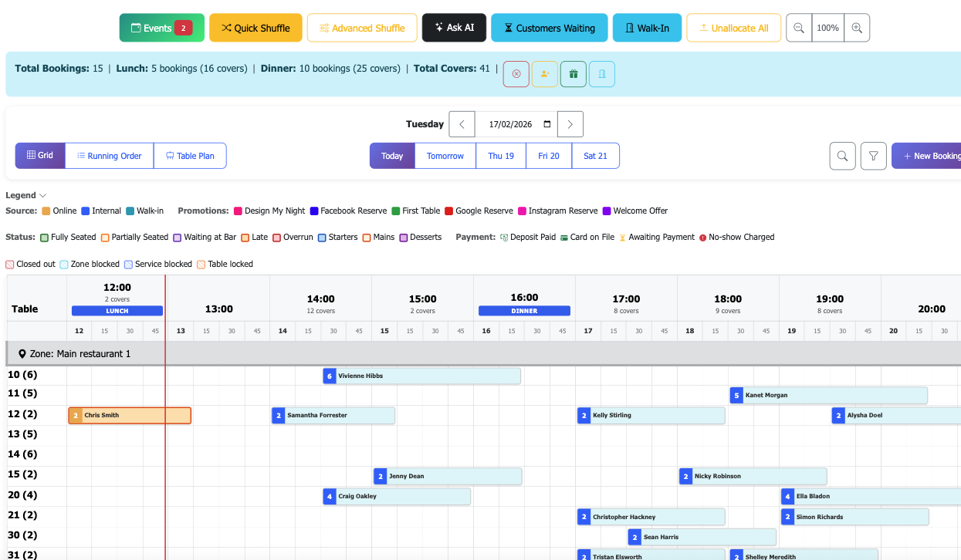Open the search icon near New Booking
Screen dimensions: 961x560
(x=842, y=155)
